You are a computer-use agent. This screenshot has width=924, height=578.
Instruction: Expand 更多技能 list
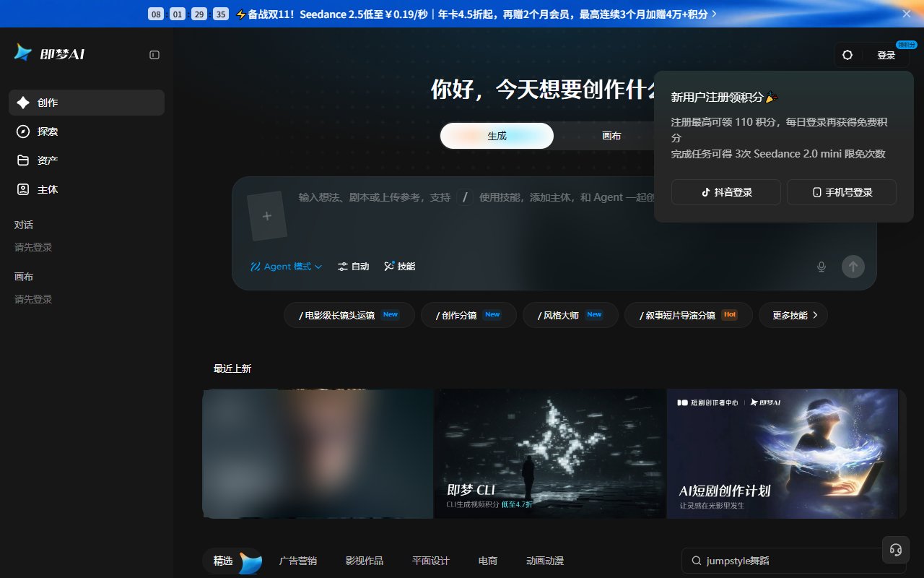click(793, 315)
